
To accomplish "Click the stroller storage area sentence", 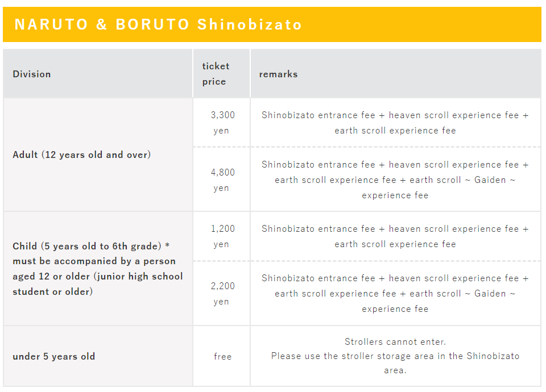I will pos(395,363).
